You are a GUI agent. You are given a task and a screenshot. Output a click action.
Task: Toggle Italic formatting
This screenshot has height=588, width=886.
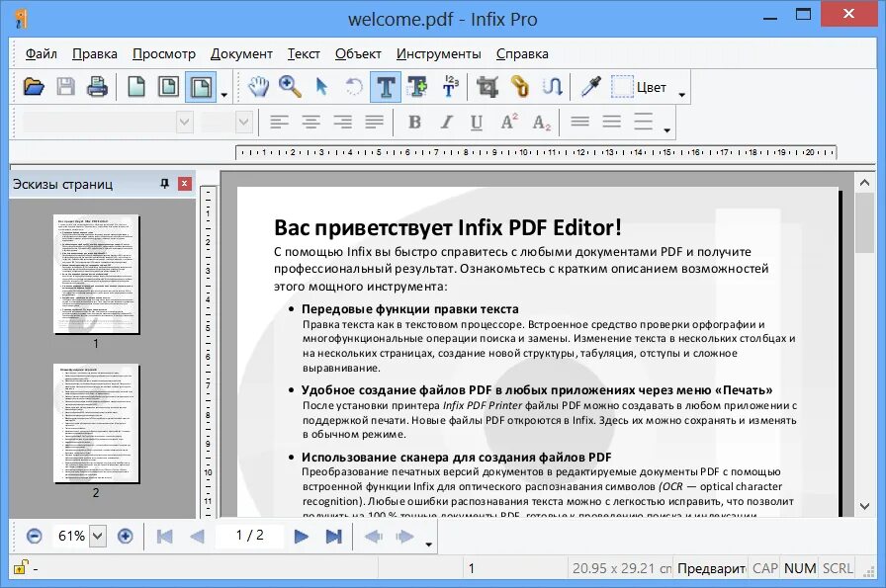click(x=446, y=122)
